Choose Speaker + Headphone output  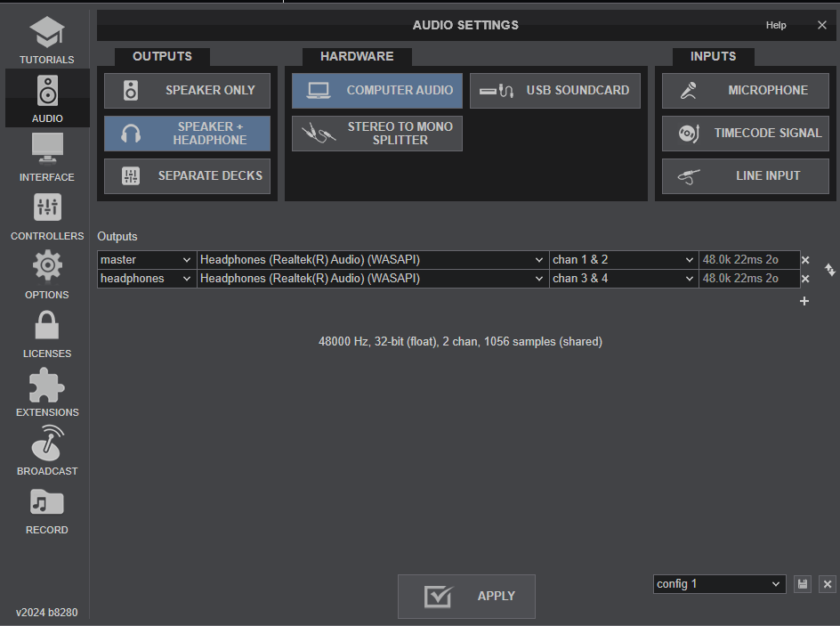tap(187, 134)
